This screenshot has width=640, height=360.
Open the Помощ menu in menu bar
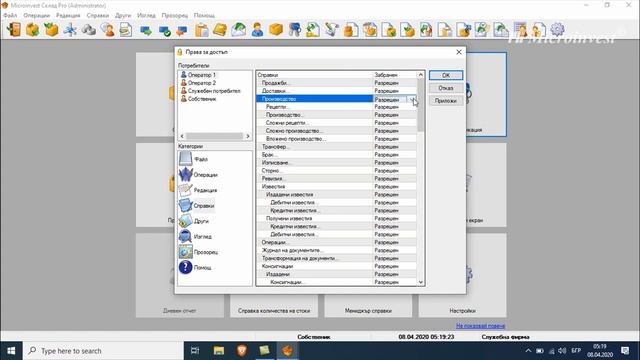click(204, 15)
